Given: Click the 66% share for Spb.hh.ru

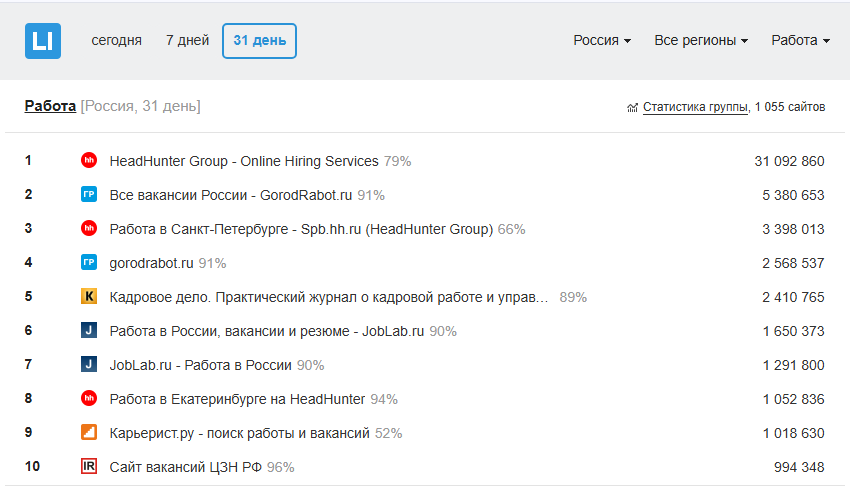Looking at the screenshot, I should click(x=512, y=230).
